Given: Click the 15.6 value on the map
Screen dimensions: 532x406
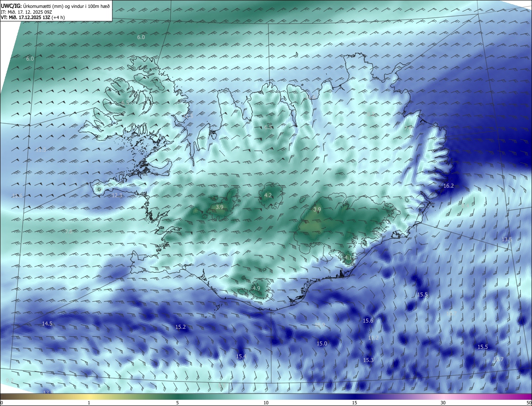Looking at the screenshot, I should click(x=368, y=320).
